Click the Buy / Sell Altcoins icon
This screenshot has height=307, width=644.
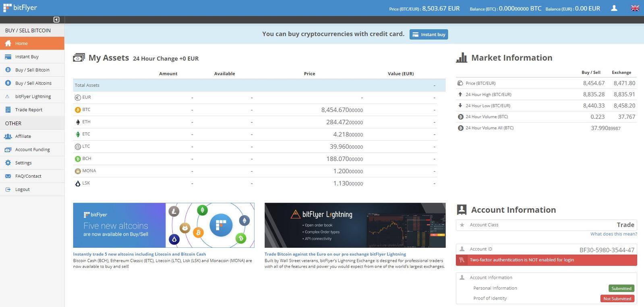(x=8, y=83)
